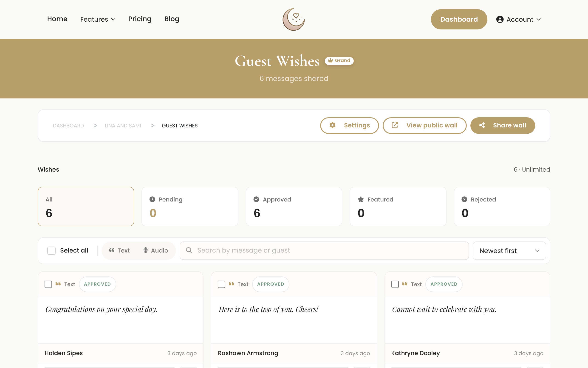Image resolution: width=588 pixels, height=368 pixels.
Task: Click the microphone icon in Audio filter
Action: (x=146, y=250)
